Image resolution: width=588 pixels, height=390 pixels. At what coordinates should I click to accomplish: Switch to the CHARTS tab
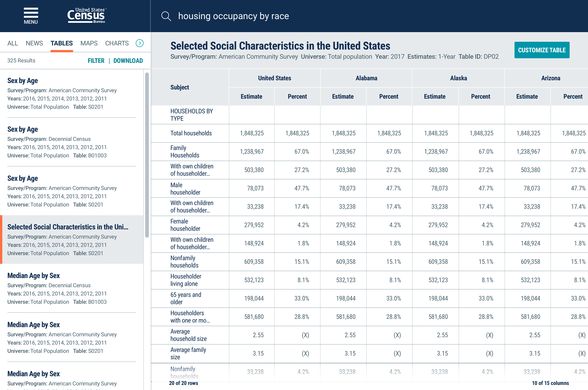(117, 43)
